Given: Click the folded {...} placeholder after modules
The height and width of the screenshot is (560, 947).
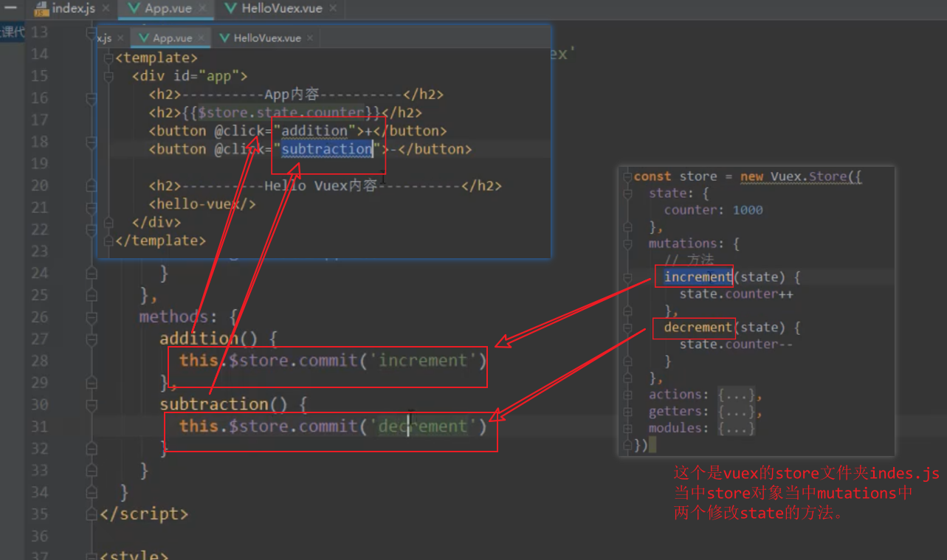Looking at the screenshot, I should 737,428.
